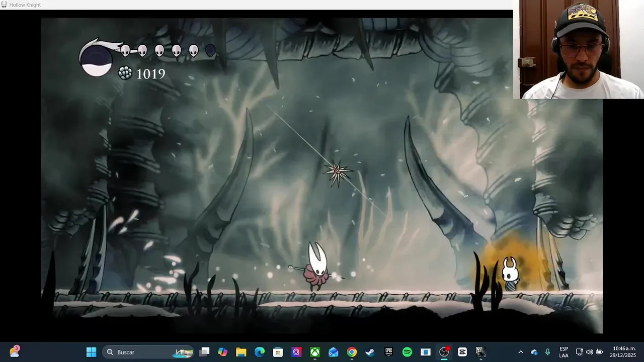Viewport: 644px width, 362px height.
Task: Open the Xbox app
Action: click(315, 352)
